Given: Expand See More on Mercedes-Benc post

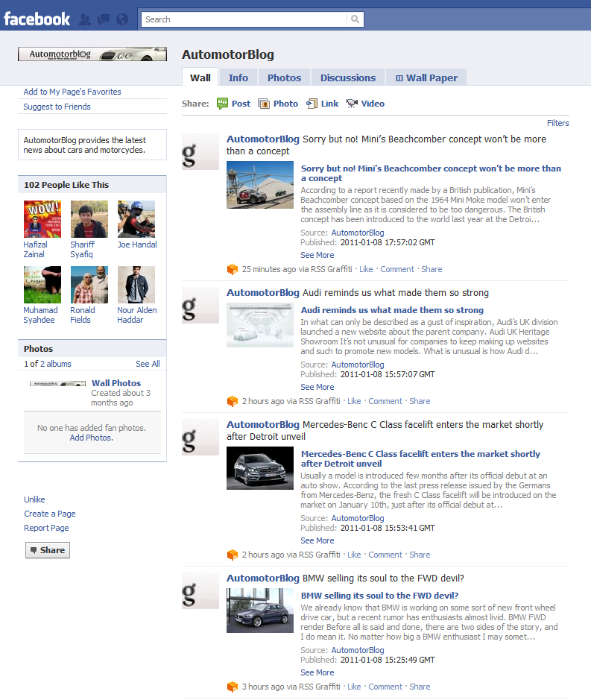Looking at the screenshot, I should 317,540.
